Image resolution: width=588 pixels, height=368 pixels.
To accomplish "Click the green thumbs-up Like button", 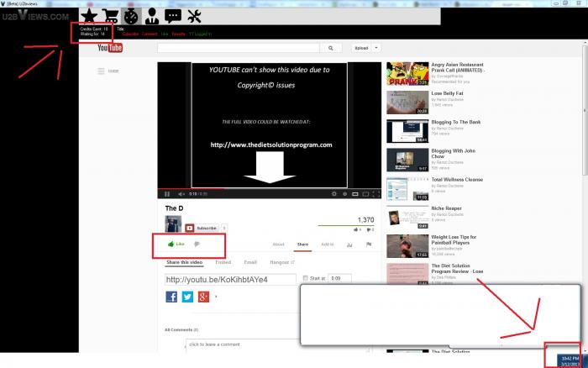I will coord(176,244).
